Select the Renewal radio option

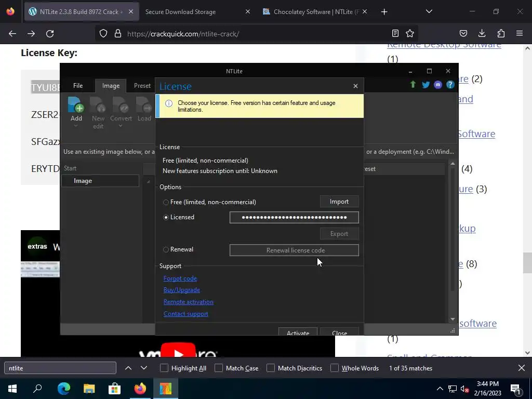[166, 250]
